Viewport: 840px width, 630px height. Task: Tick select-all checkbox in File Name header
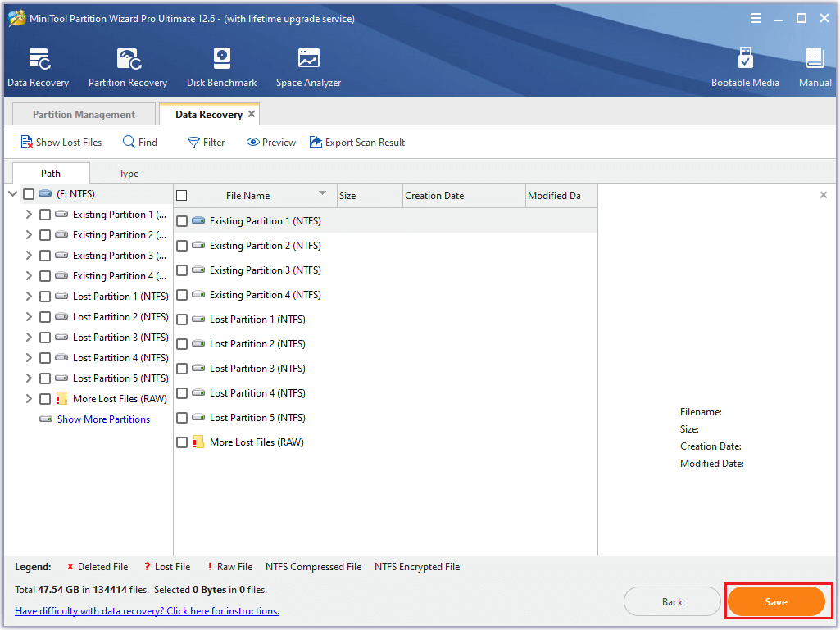(182, 196)
